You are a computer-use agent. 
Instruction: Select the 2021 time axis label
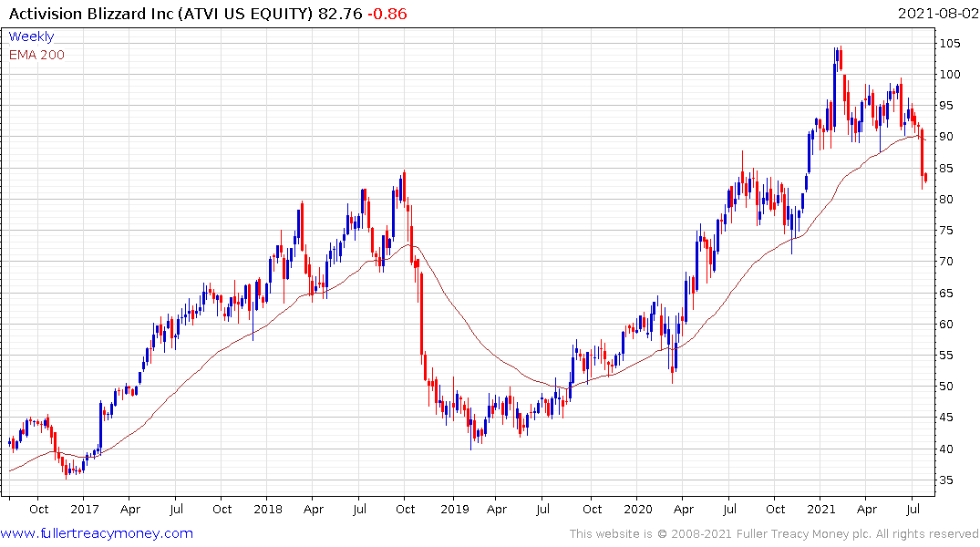(821, 509)
